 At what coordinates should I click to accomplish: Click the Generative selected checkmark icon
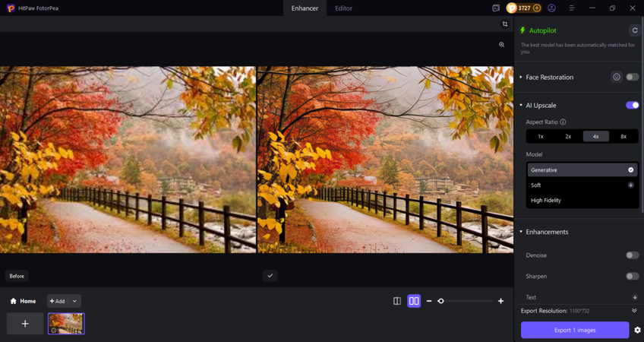631,169
